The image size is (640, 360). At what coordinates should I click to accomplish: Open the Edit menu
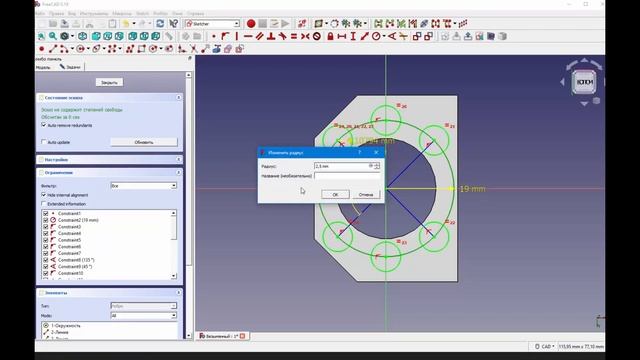[56, 13]
